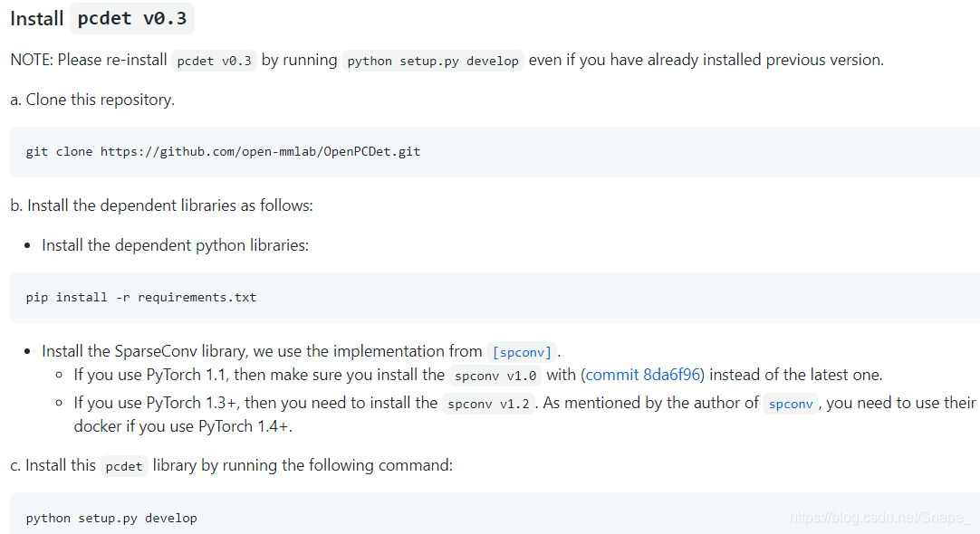
Task: Click 'Install the dependent python libraries' bullet
Action: [175, 245]
